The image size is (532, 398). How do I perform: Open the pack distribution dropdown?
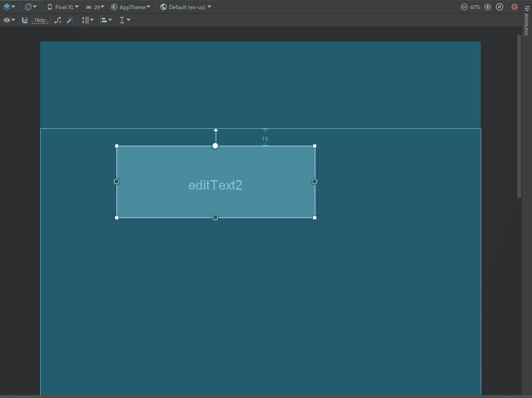click(88, 21)
